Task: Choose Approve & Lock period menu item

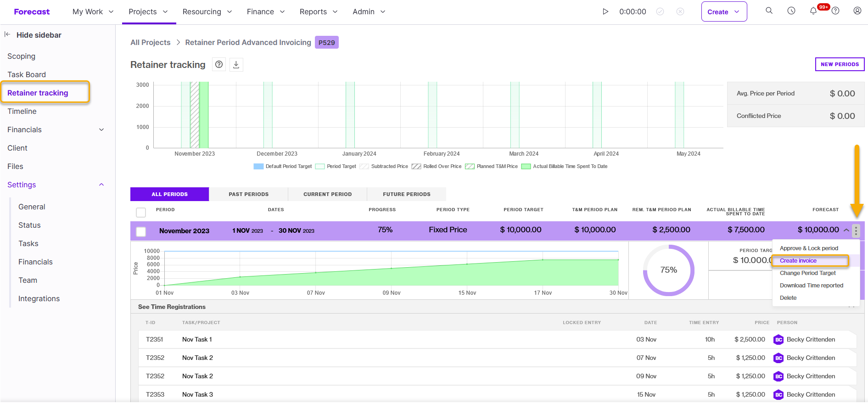Action: [x=809, y=248]
